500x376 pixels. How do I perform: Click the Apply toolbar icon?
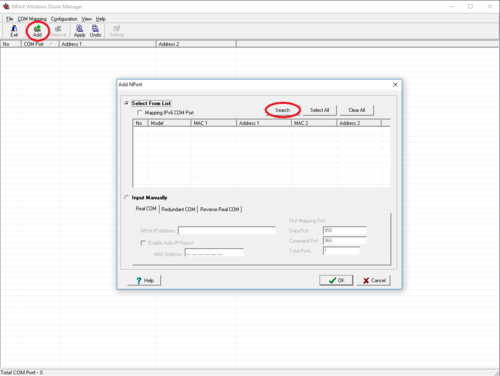point(80,31)
